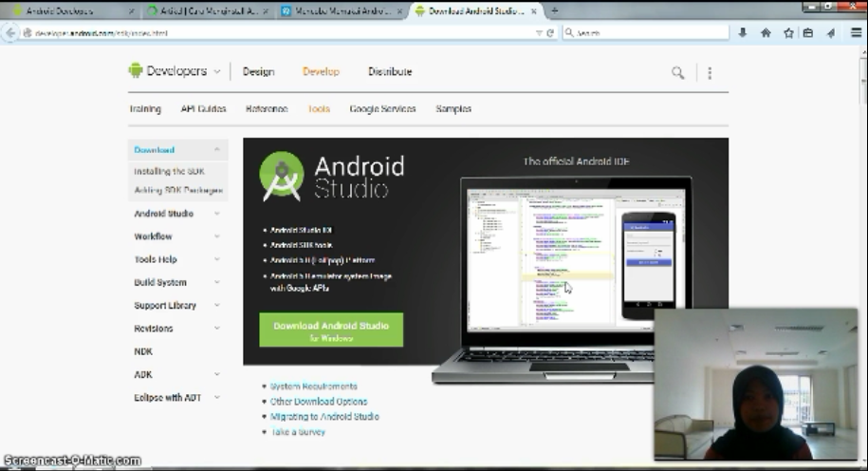Click the Android robot Developers logo

pyautogui.click(x=135, y=70)
